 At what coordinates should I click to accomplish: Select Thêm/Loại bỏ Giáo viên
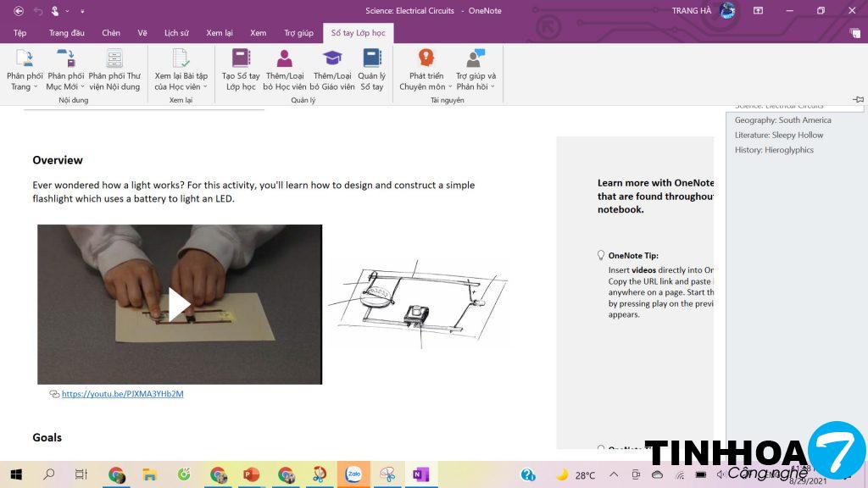pos(331,59)
